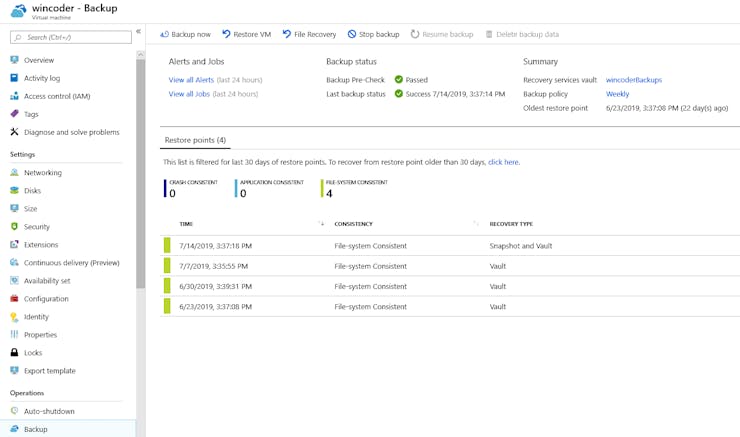Image resolution: width=740 pixels, height=437 pixels.
Task: Open the wincoderBackups vault link
Action: pyautogui.click(x=633, y=80)
